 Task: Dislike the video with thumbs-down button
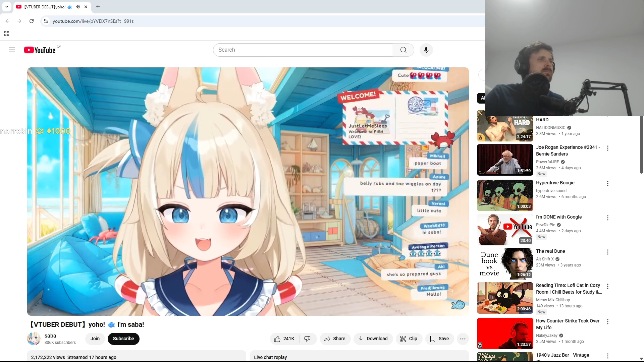pyautogui.click(x=307, y=339)
